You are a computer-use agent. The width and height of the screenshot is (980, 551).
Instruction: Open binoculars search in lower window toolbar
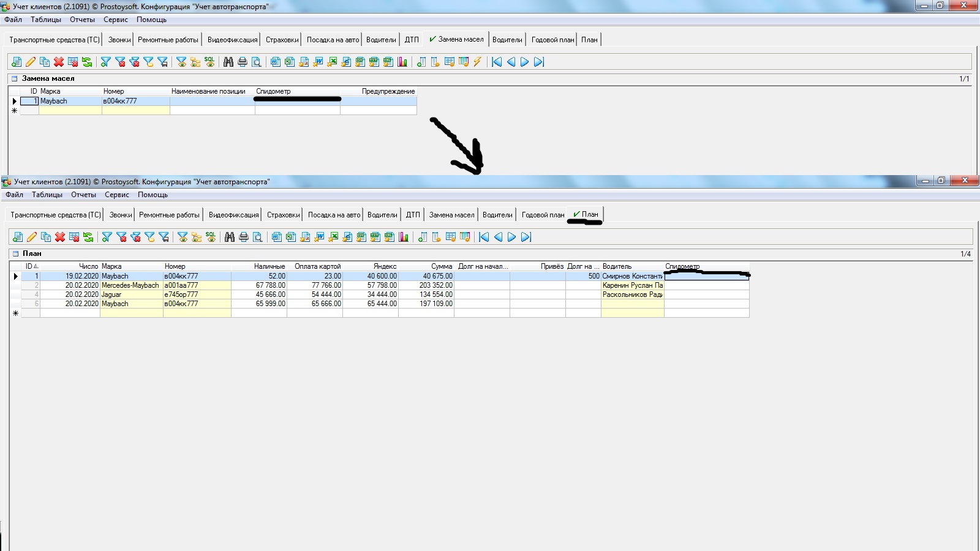[x=230, y=237]
